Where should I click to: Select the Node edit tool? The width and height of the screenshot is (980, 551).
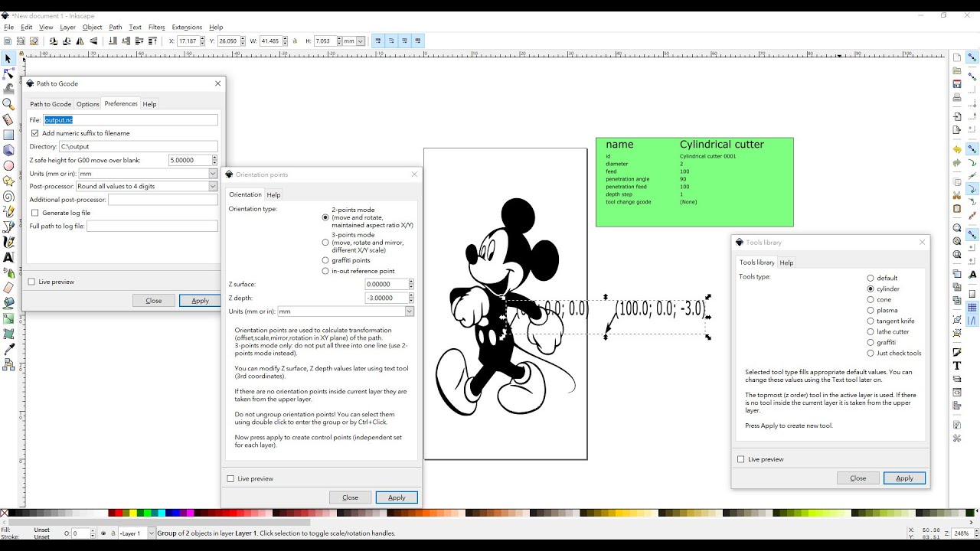pos(8,74)
